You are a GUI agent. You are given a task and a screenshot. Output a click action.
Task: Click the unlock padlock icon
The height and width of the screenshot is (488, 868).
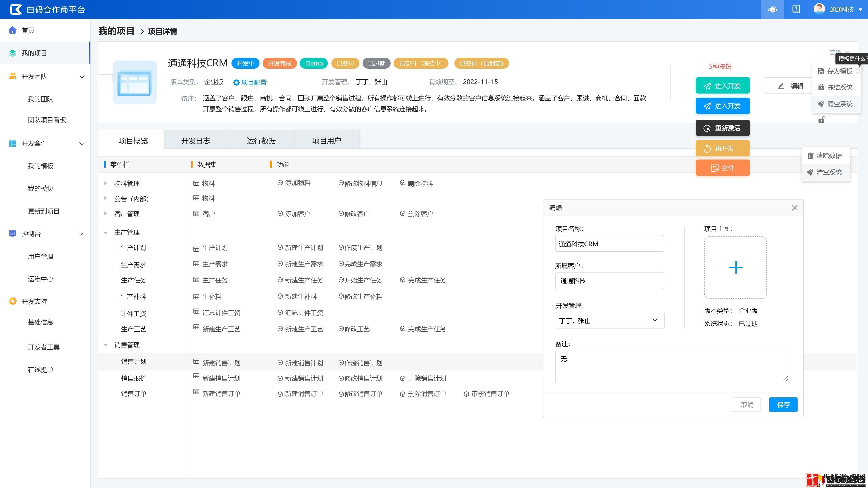tap(821, 120)
